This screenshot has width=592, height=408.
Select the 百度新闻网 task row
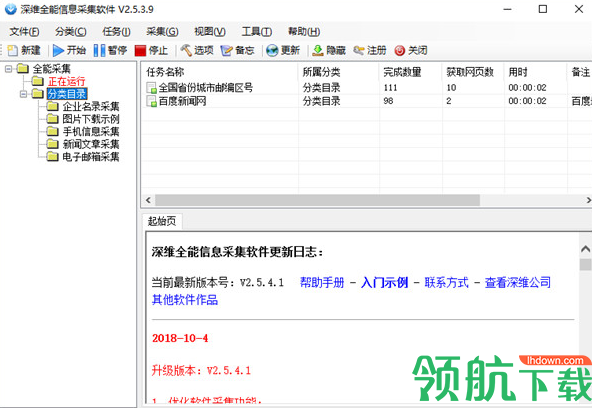[x=366, y=101]
